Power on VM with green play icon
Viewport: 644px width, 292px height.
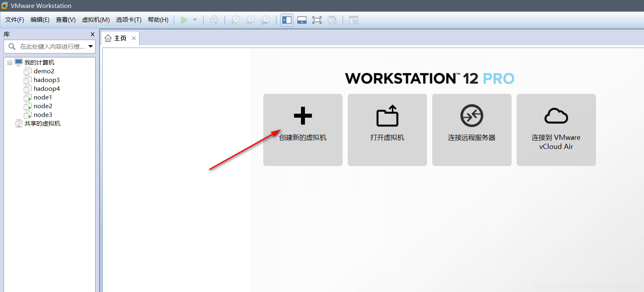pyautogui.click(x=184, y=20)
